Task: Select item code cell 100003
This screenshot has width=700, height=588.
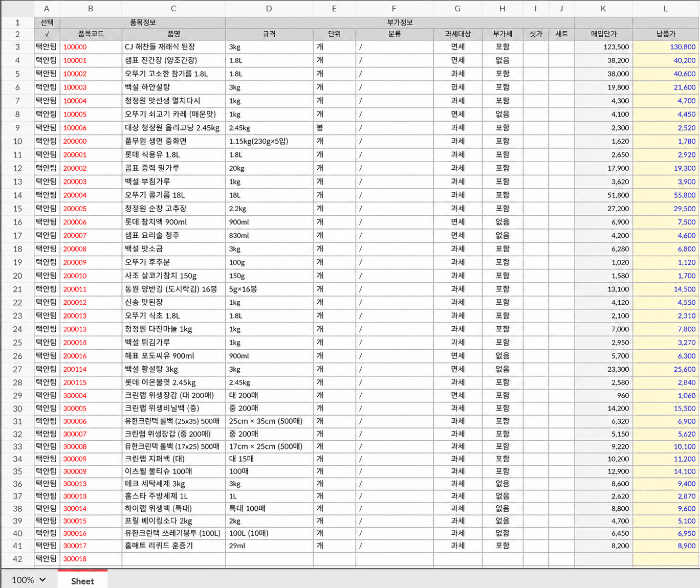Action: [x=91, y=87]
